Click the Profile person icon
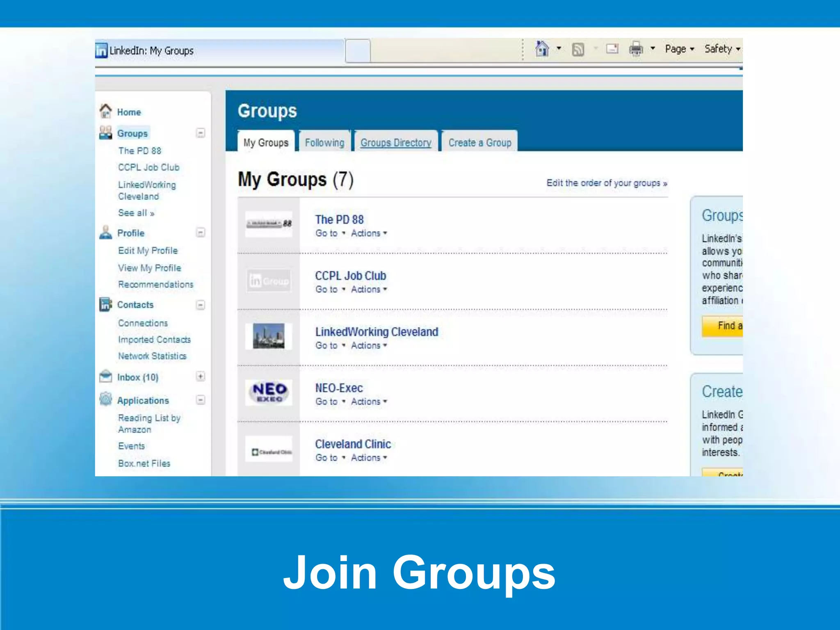 tap(105, 232)
